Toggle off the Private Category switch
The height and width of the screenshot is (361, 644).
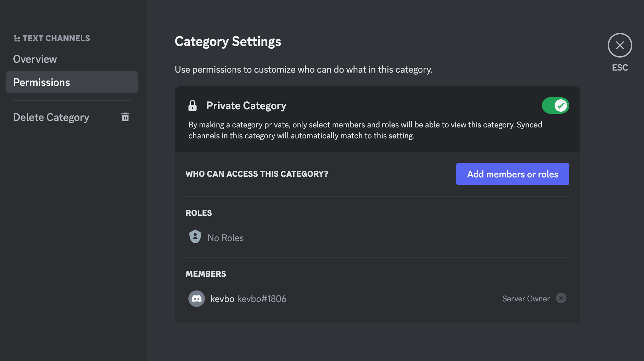pyautogui.click(x=555, y=105)
